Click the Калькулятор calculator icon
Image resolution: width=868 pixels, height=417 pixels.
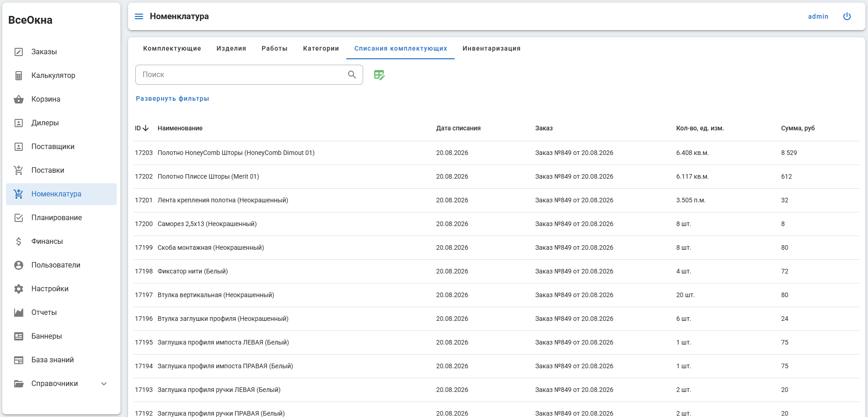(19, 76)
